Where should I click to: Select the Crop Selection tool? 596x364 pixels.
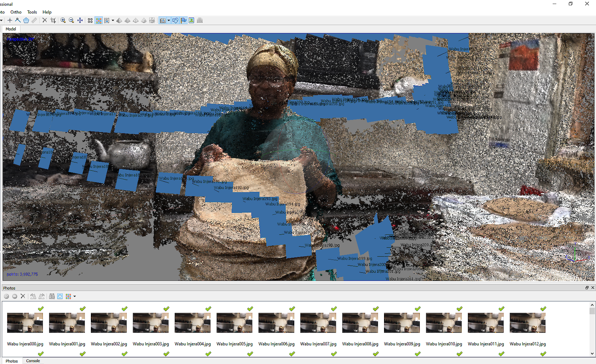click(53, 20)
